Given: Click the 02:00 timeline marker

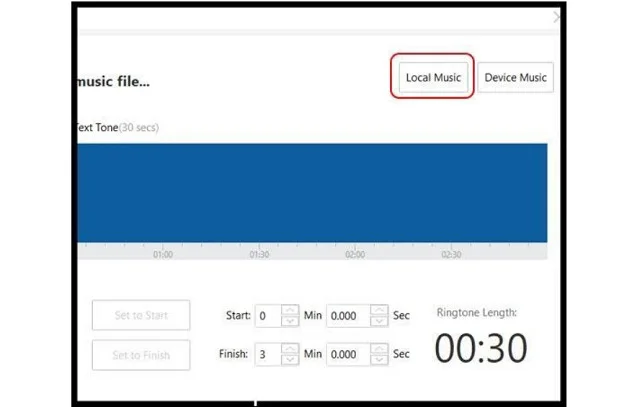Looking at the screenshot, I should [x=355, y=254].
